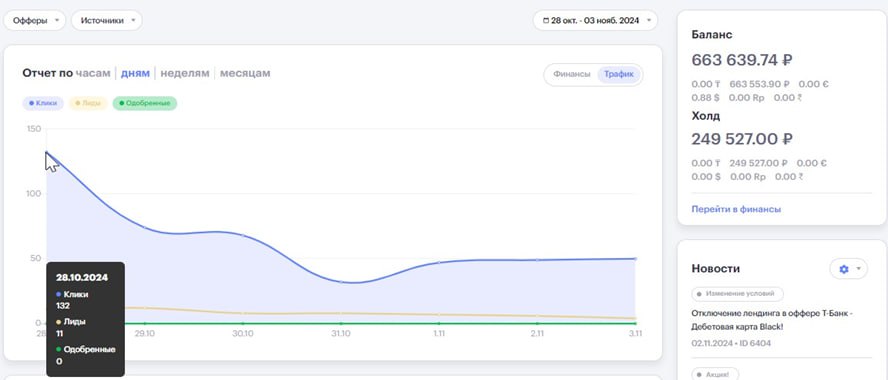Click the green dot in Одобренные legend
888x380 pixels.
[x=122, y=104]
